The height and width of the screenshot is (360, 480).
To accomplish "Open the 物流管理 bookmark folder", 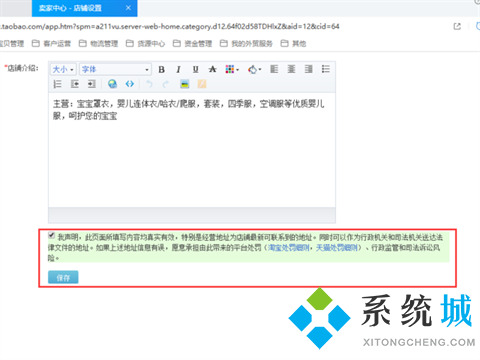I will (99, 43).
